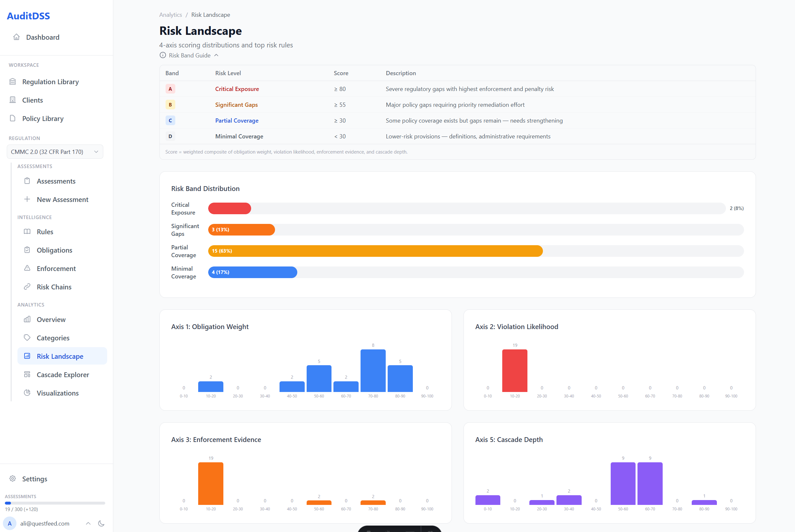The image size is (795, 532).
Task: Expand user menu chevron beside email
Action: click(x=88, y=523)
